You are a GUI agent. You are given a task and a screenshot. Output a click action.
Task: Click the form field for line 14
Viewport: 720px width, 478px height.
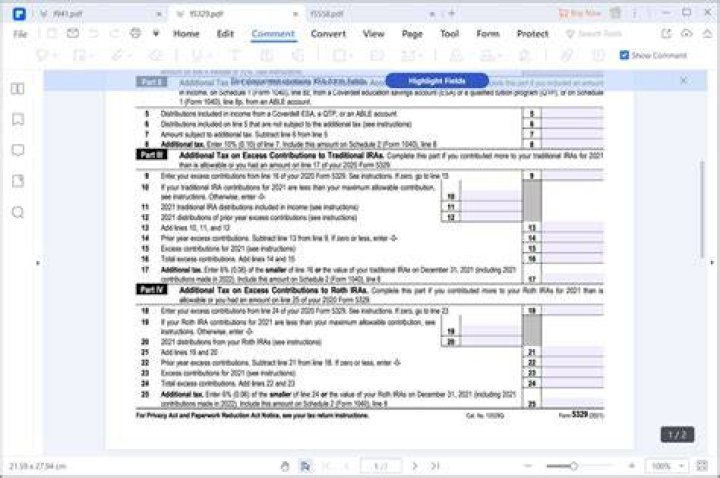[x=573, y=238]
